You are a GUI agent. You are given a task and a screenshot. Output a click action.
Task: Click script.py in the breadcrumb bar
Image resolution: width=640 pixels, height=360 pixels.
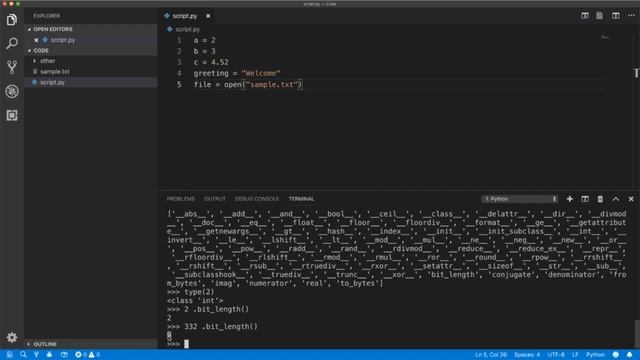pos(187,29)
